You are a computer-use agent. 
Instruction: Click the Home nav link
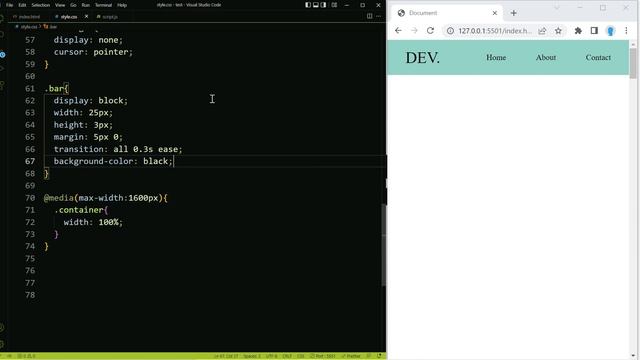[x=496, y=58]
